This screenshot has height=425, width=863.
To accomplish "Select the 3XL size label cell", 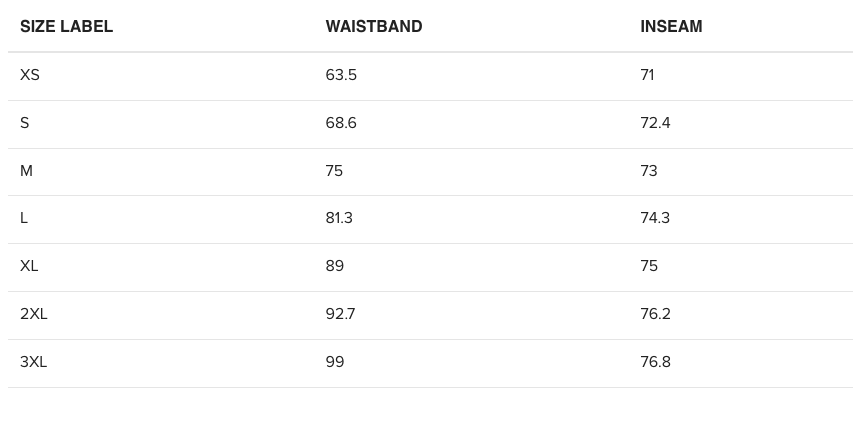I will point(34,362).
